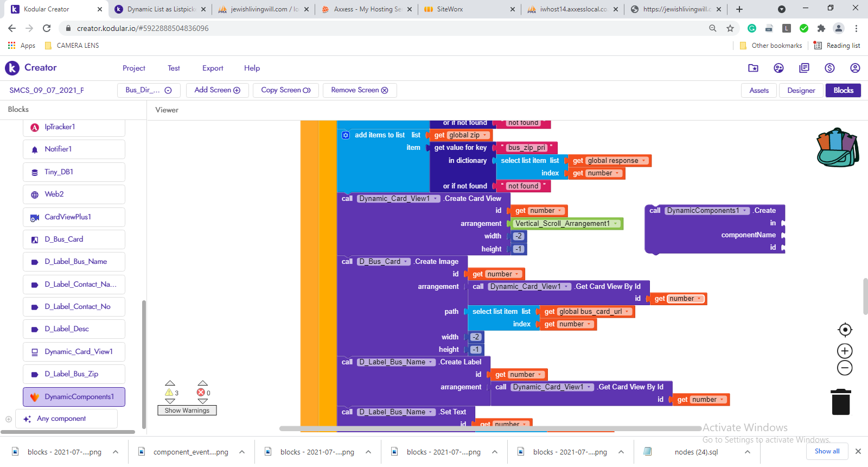
Task: Center the workspace with the target icon
Action: [845, 330]
